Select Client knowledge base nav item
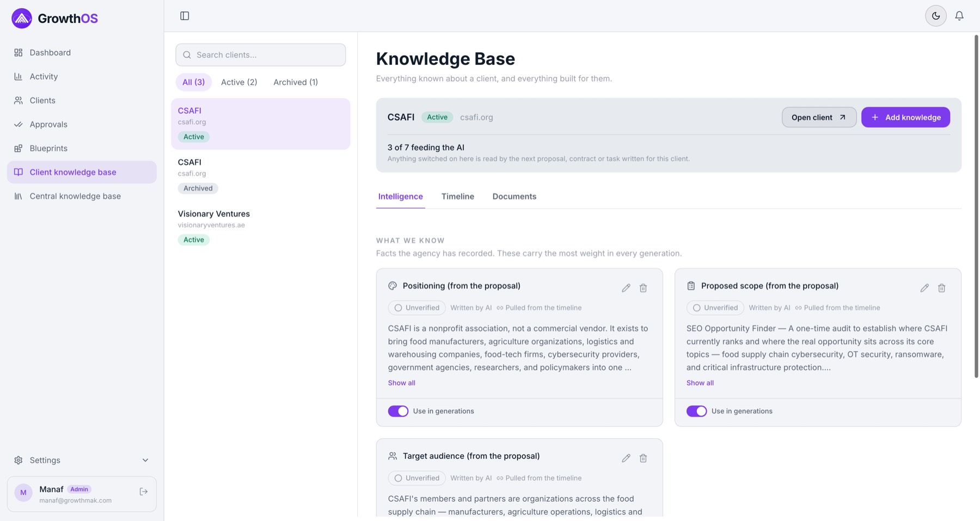 coord(82,172)
